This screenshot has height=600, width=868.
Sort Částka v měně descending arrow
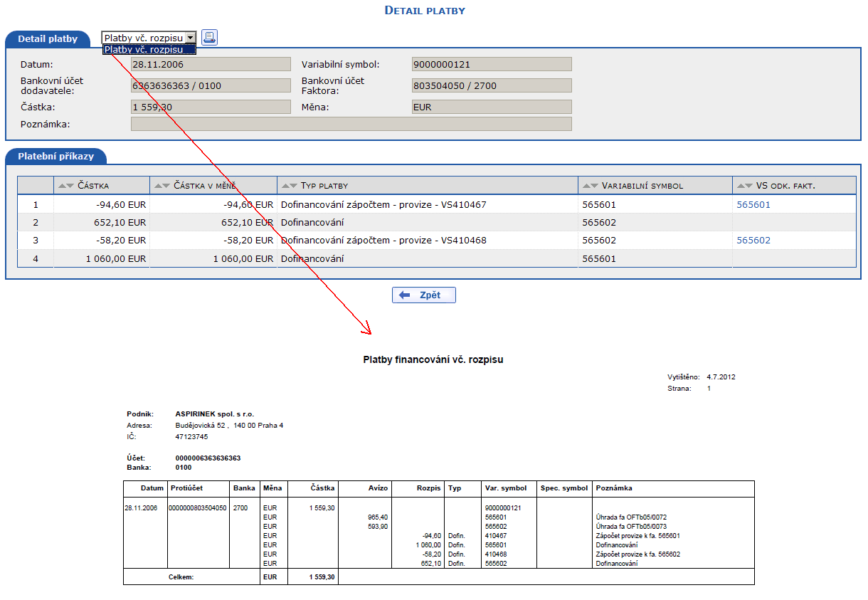[x=166, y=186]
